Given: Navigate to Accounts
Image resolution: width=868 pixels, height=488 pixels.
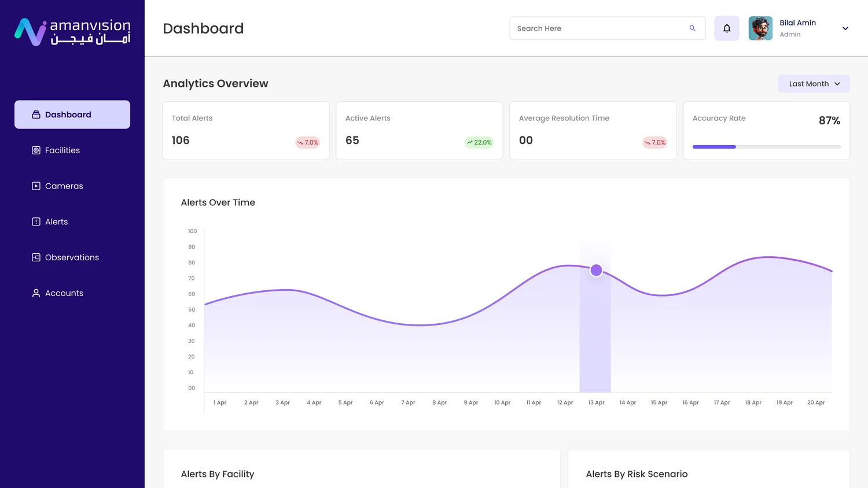Looking at the screenshot, I should [x=72, y=293].
